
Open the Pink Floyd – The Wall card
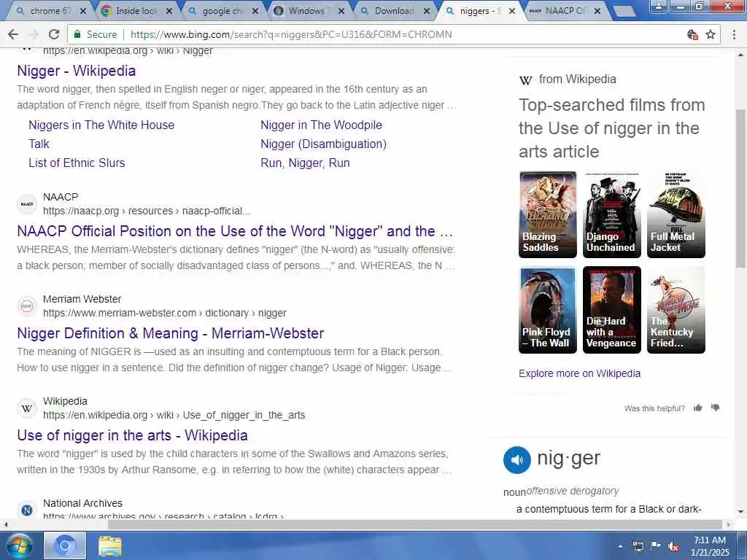[547, 310]
